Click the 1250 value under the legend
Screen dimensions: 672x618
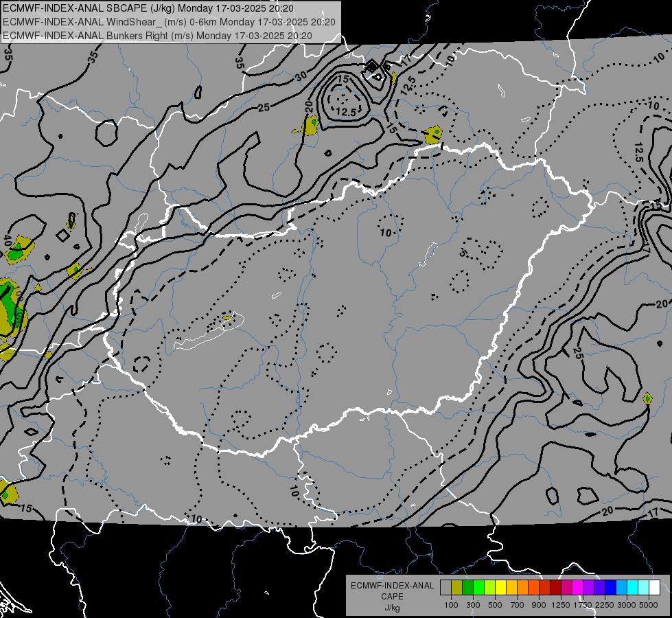click(x=561, y=605)
